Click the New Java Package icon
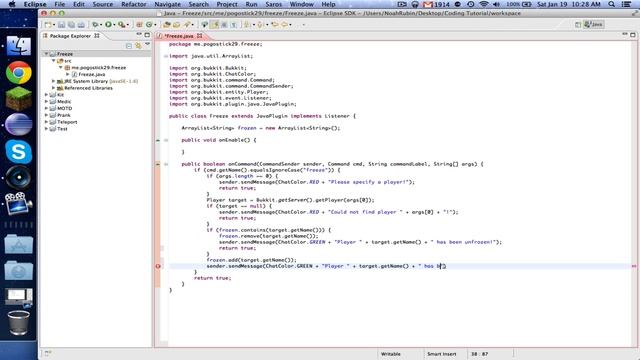The width and height of the screenshot is (640, 360). pos(139,24)
